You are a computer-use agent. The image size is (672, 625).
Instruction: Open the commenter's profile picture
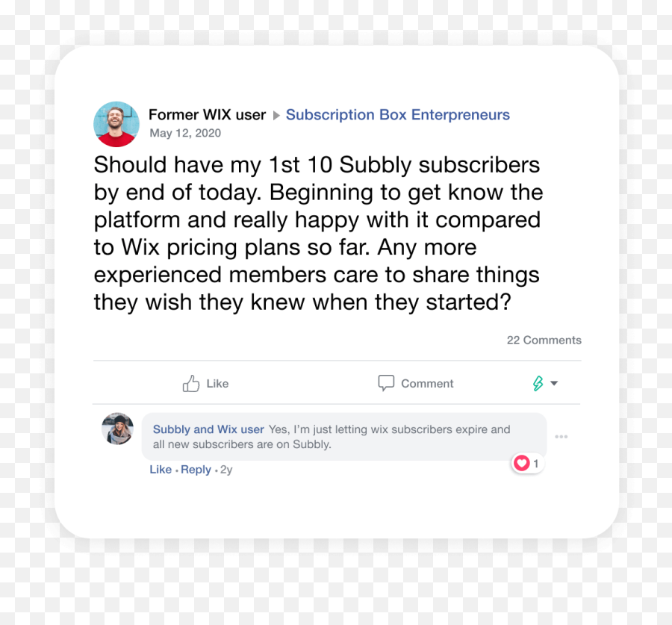[x=118, y=429]
